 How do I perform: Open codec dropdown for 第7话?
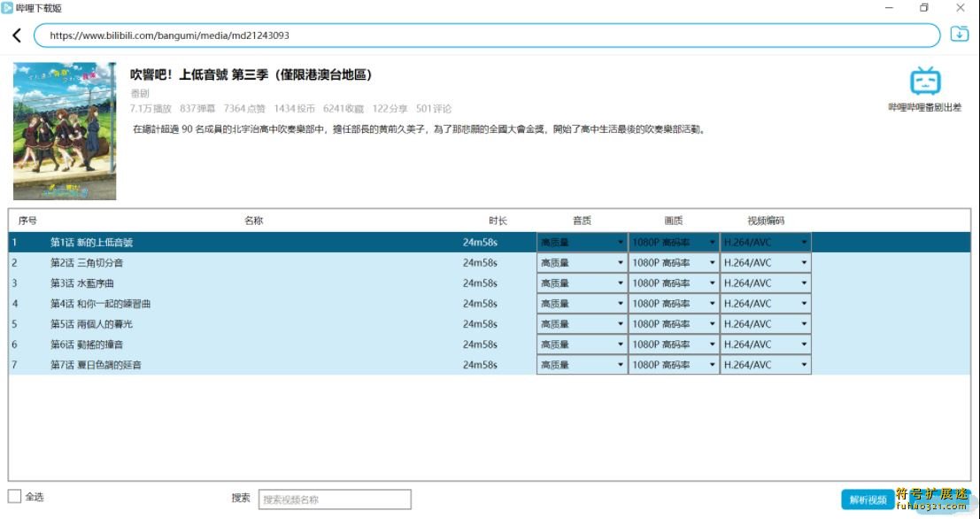pyautogui.click(x=766, y=365)
